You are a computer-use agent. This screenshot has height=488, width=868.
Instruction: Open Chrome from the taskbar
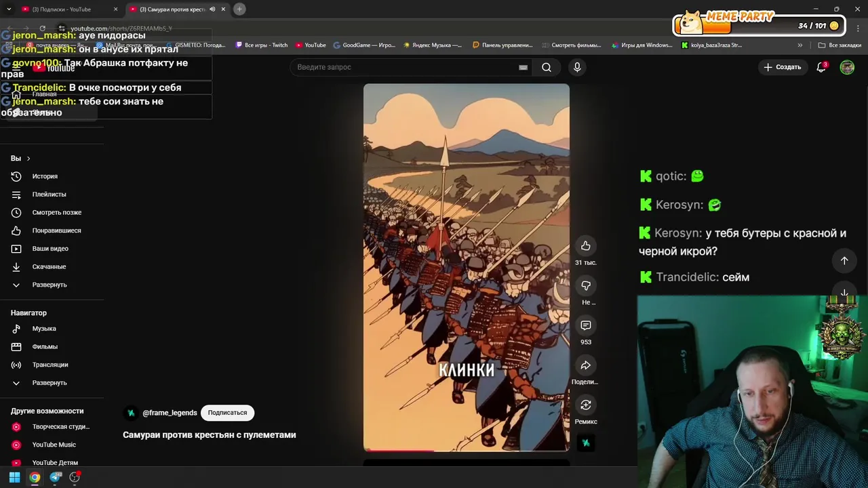35,477
